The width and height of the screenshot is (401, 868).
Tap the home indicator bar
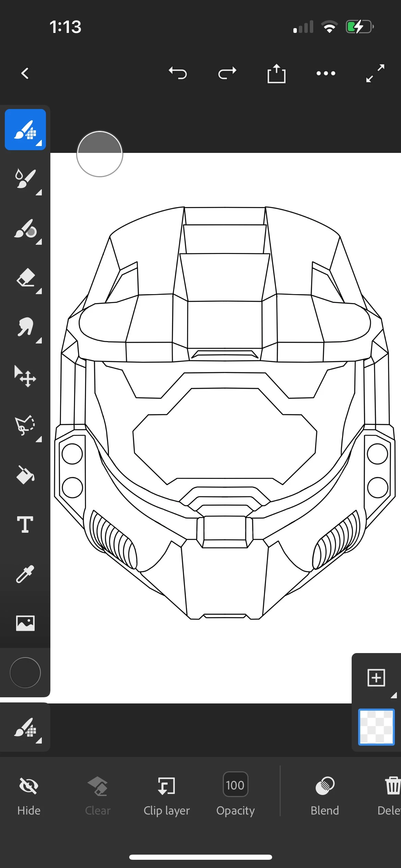click(200, 857)
